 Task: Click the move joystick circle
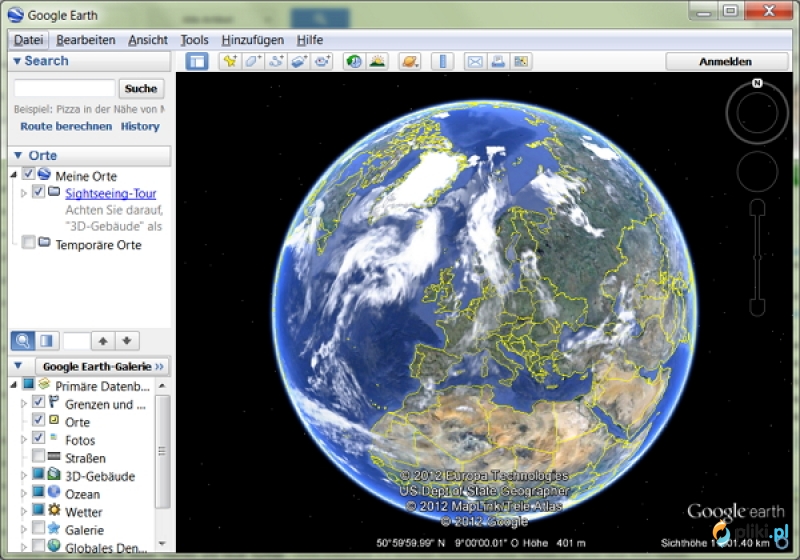[757, 171]
